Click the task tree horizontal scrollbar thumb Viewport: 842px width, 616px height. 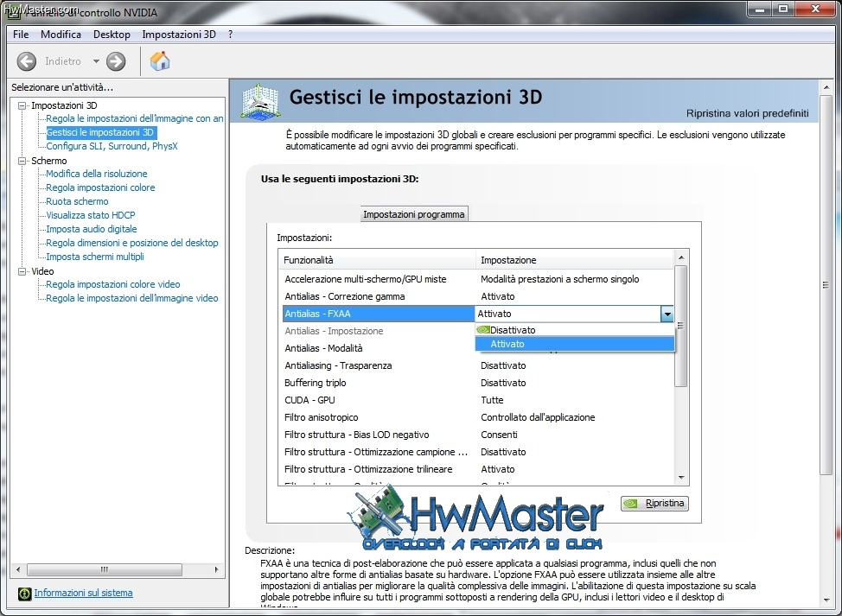(x=105, y=569)
